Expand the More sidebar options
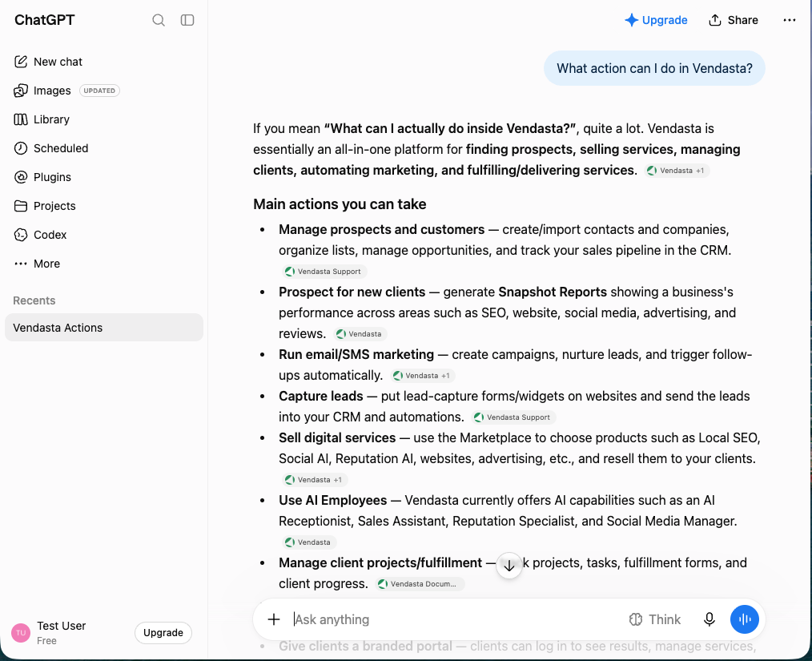Screen dimensions: 812x661 (37, 264)
